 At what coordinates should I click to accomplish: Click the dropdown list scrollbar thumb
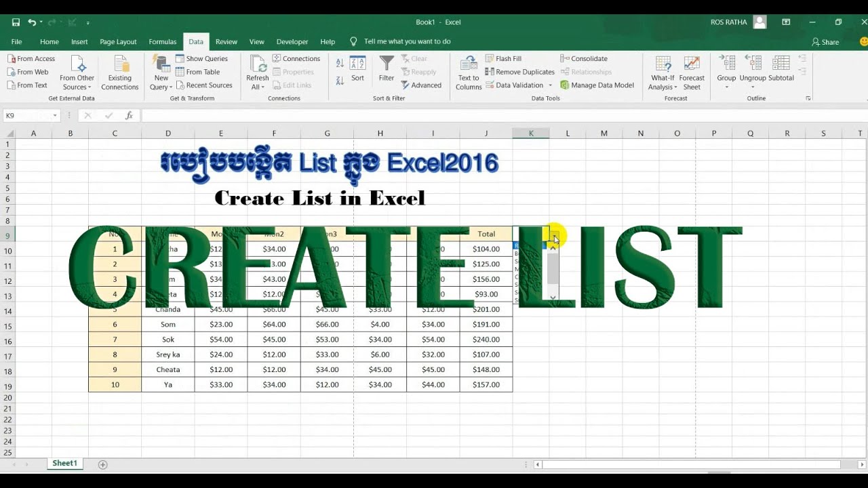click(x=553, y=268)
